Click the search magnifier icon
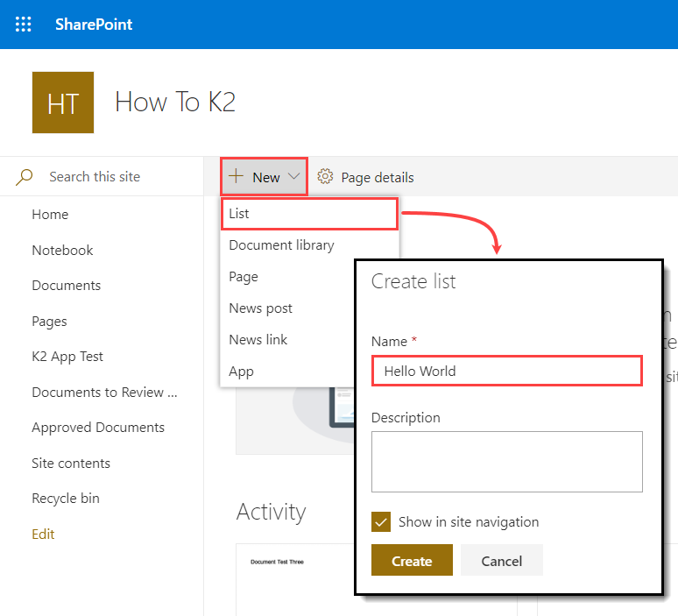Screen dimensions: 678x616 25,177
